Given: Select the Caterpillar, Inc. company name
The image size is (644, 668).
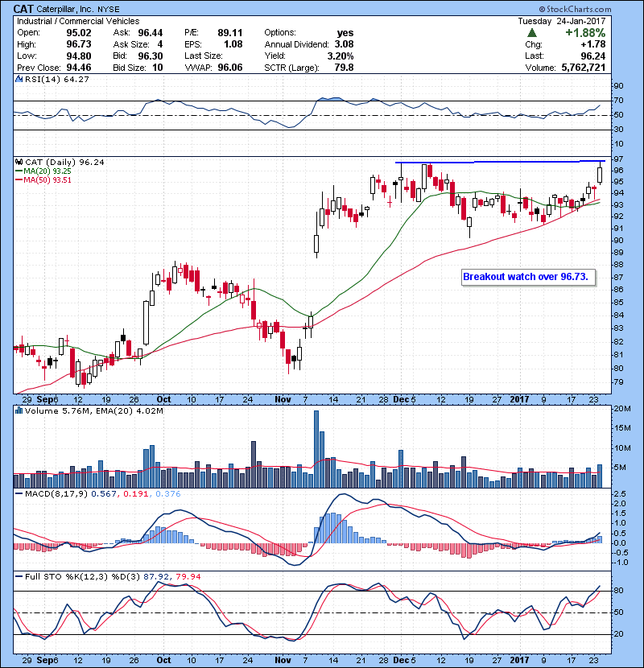Looking at the screenshot, I should pyautogui.click(x=65, y=9).
